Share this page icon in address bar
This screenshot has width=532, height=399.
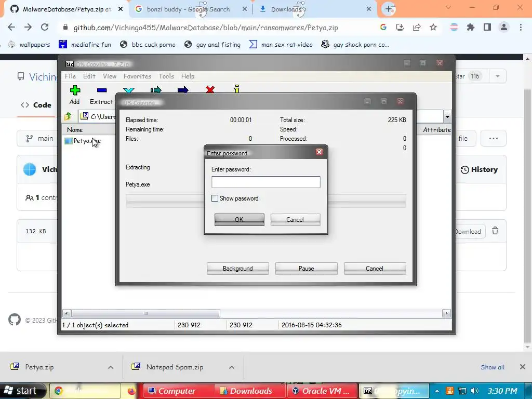(417, 28)
